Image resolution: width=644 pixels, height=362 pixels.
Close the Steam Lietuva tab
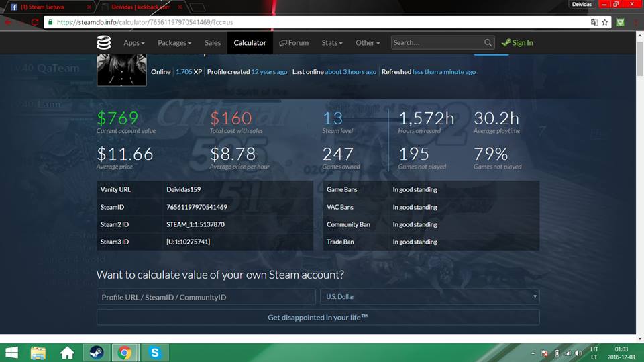89,7
